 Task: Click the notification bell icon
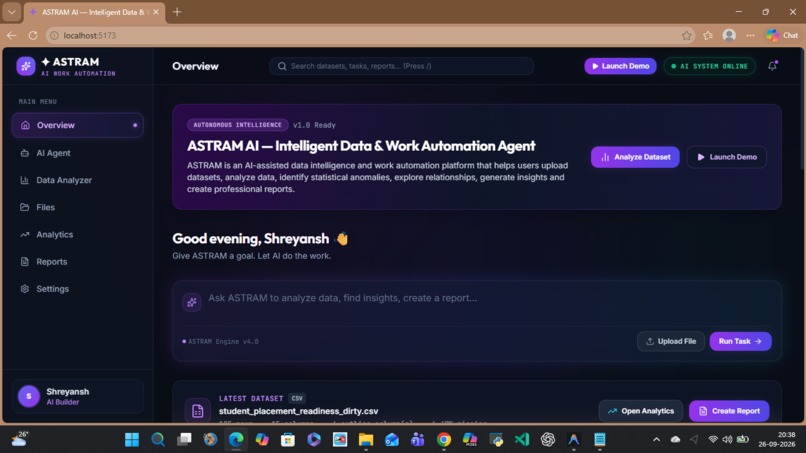773,66
